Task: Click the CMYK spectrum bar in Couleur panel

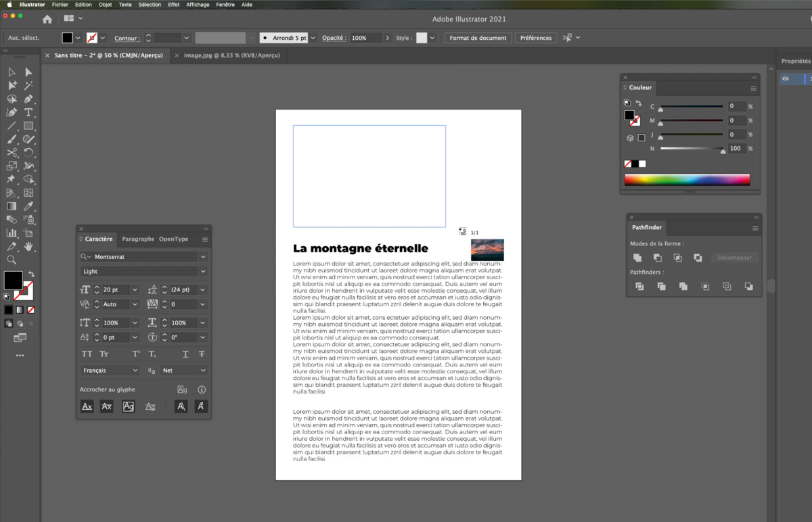Action: tap(687, 179)
